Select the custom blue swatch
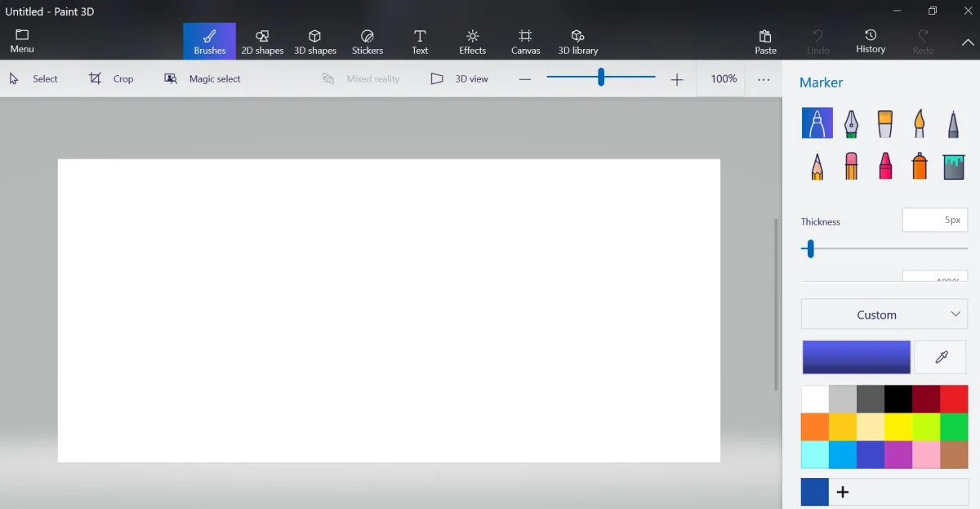The height and width of the screenshot is (509, 980). click(x=815, y=492)
